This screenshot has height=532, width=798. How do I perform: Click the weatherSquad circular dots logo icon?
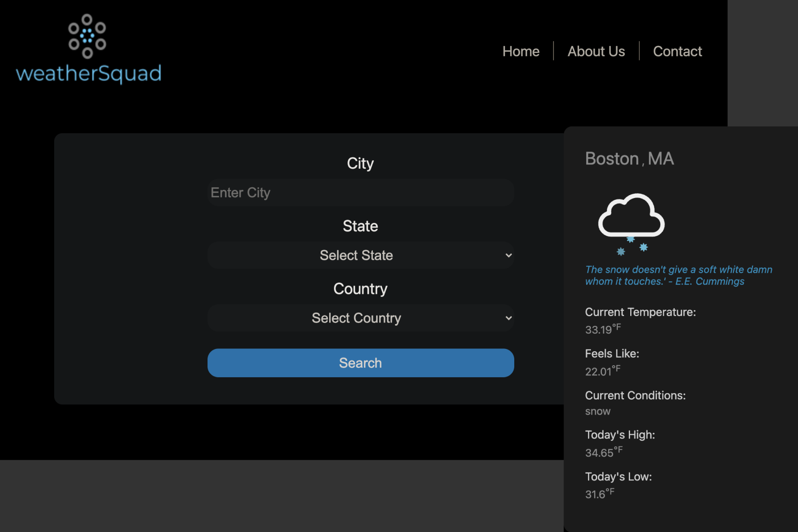pos(87,36)
